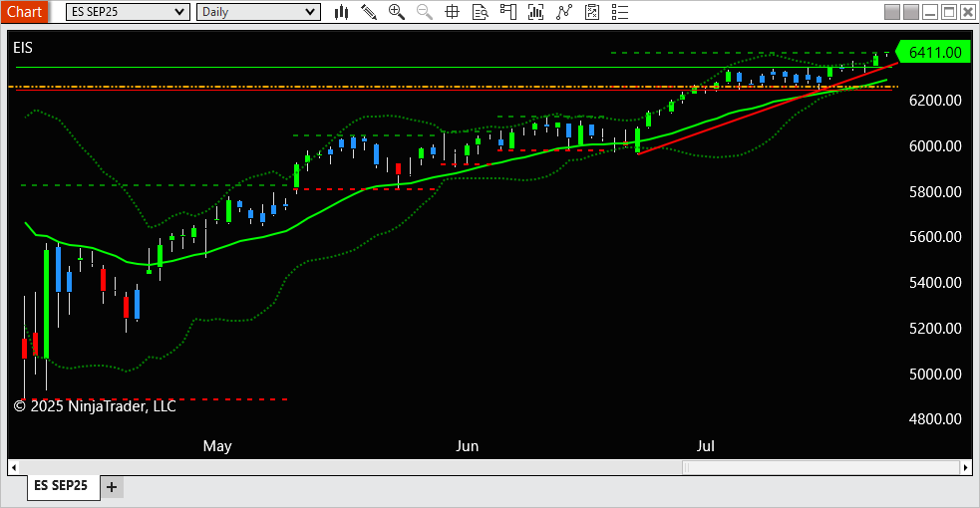Image resolution: width=980 pixels, height=508 pixels.
Task: Click the 5400.00 price axis label
Action: [935, 283]
